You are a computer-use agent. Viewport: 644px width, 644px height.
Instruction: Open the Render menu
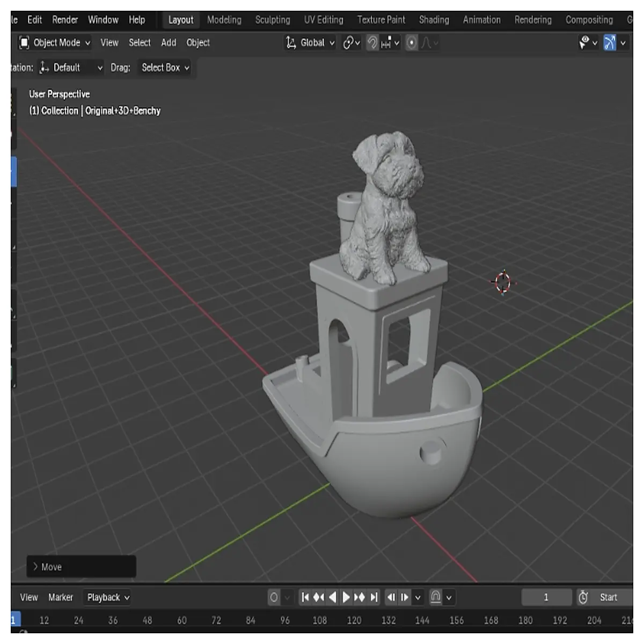65,20
